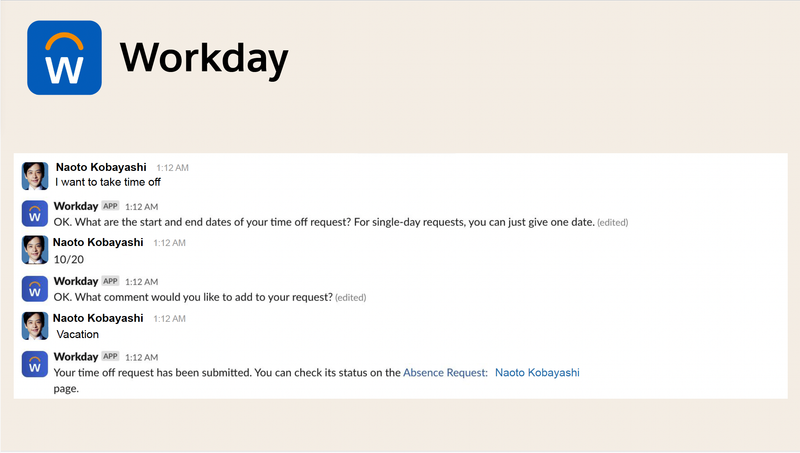Click the 'OK. What comment would you like to add' message
This screenshot has height=453, width=800.
coord(193,297)
